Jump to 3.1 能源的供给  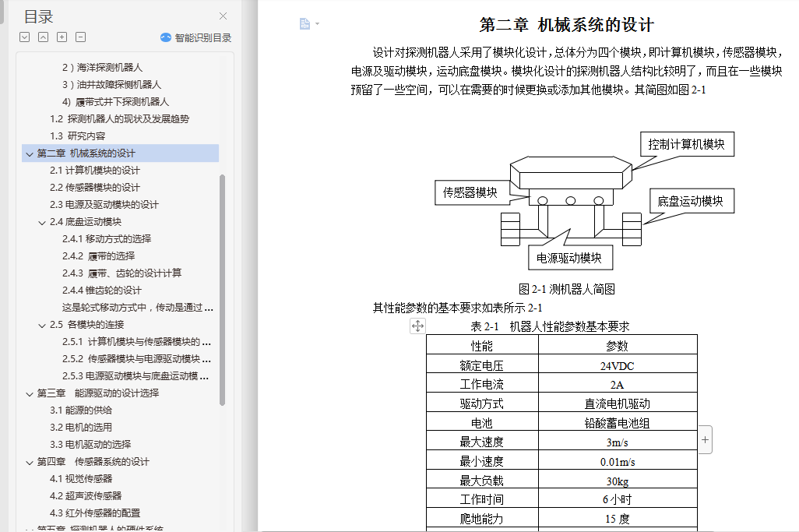(x=80, y=410)
